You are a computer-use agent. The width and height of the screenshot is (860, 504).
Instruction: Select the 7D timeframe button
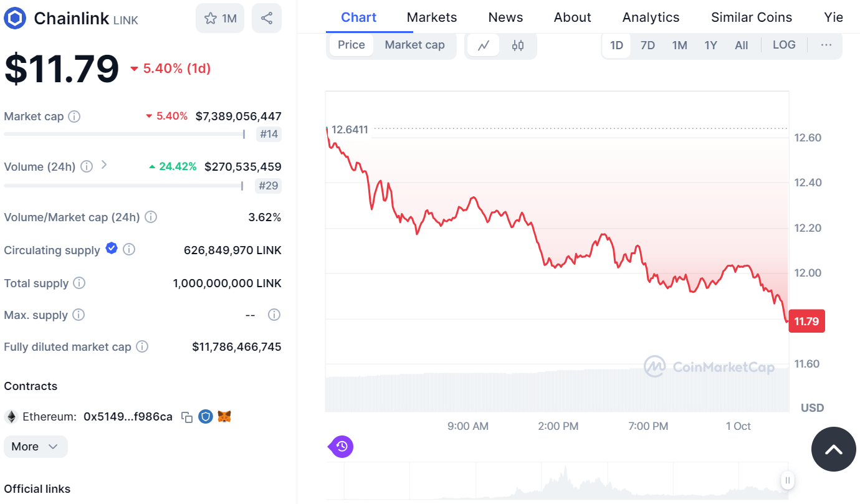[647, 45]
